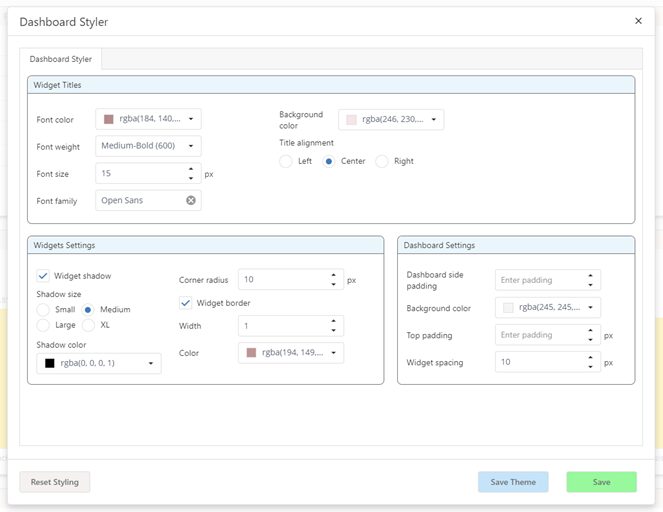Screen dimensions: 663x512
Task: Open the Font weight dropdown
Action: coord(148,146)
